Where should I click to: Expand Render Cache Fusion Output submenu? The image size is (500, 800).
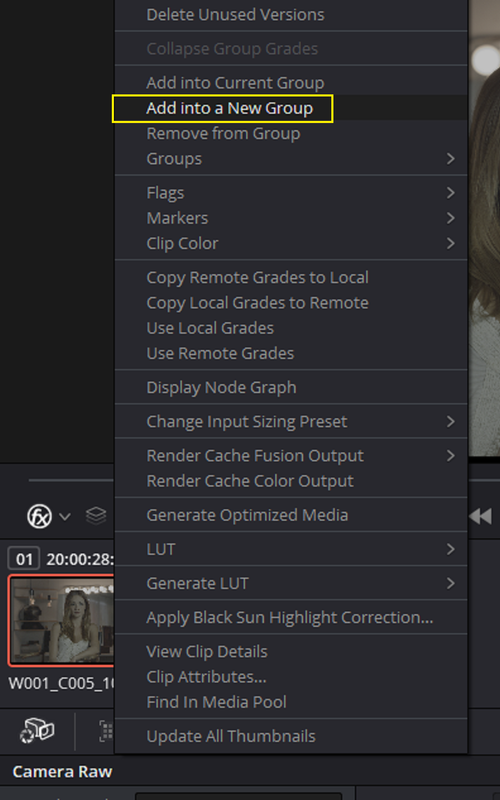coord(291,456)
